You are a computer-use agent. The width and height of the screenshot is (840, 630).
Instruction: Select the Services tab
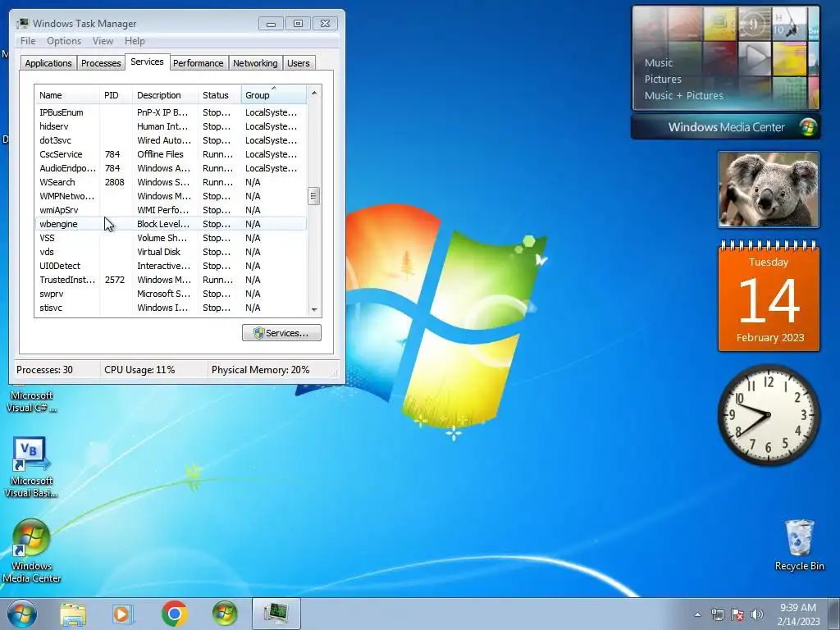(x=148, y=62)
